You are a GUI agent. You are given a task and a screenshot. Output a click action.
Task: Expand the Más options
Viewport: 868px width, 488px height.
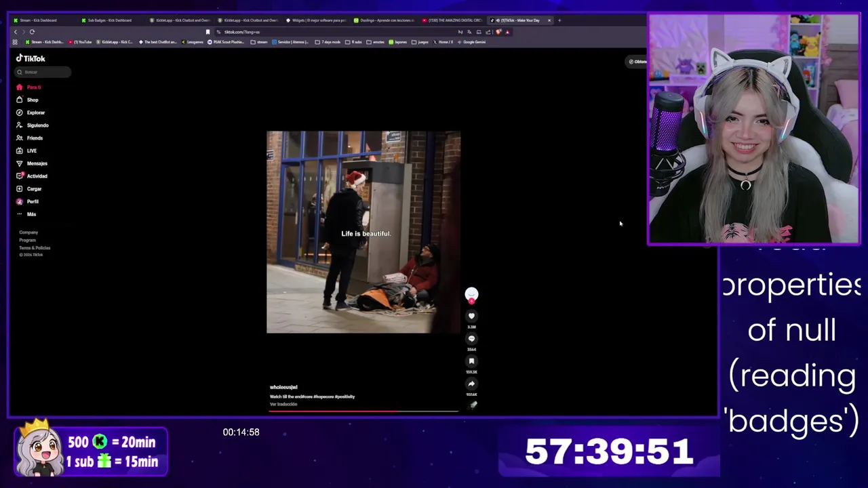26,214
